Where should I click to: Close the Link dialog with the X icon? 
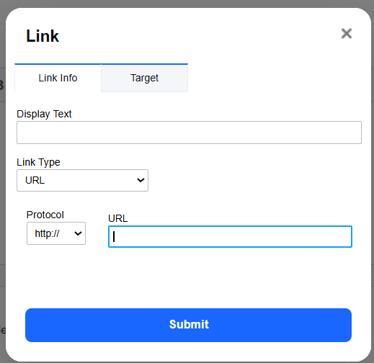(346, 33)
